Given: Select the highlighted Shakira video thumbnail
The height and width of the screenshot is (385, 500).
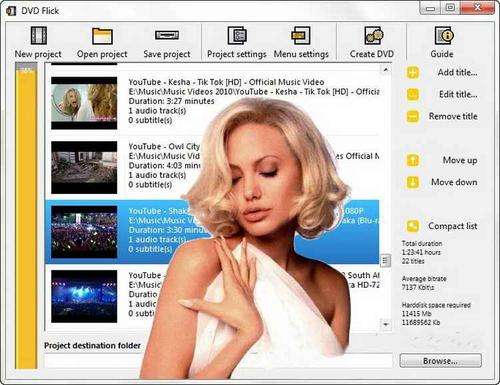Looking at the screenshot, I should [x=84, y=232].
